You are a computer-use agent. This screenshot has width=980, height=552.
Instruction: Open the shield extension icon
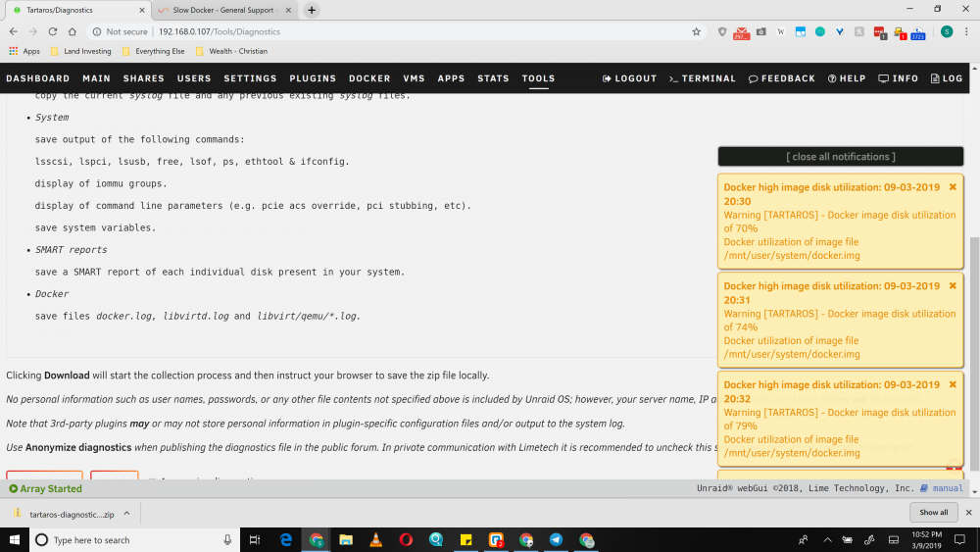coord(722,31)
